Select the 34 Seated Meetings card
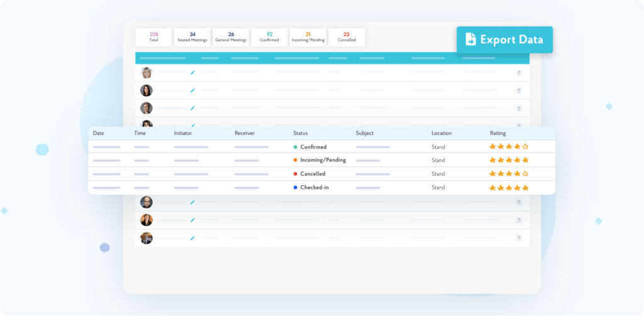This screenshot has width=644, height=316. [192, 37]
